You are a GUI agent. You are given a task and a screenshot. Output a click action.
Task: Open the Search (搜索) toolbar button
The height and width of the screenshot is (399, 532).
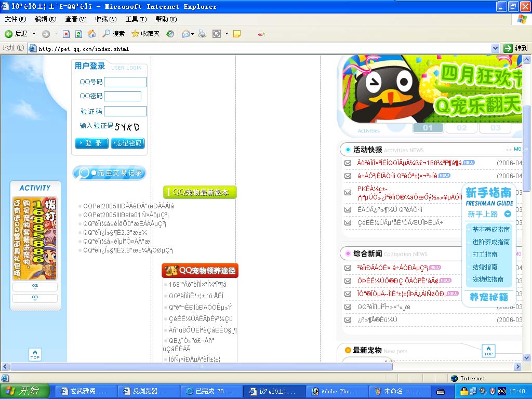pyautogui.click(x=113, y=34)
